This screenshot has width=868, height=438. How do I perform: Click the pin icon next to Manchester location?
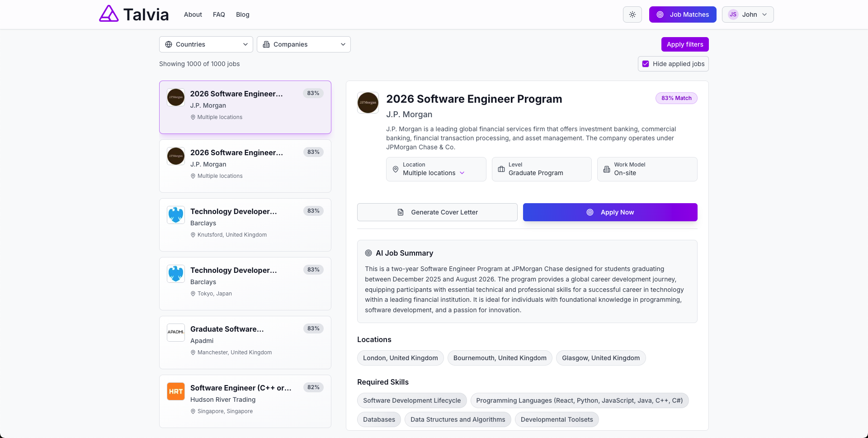coord(193,352)
